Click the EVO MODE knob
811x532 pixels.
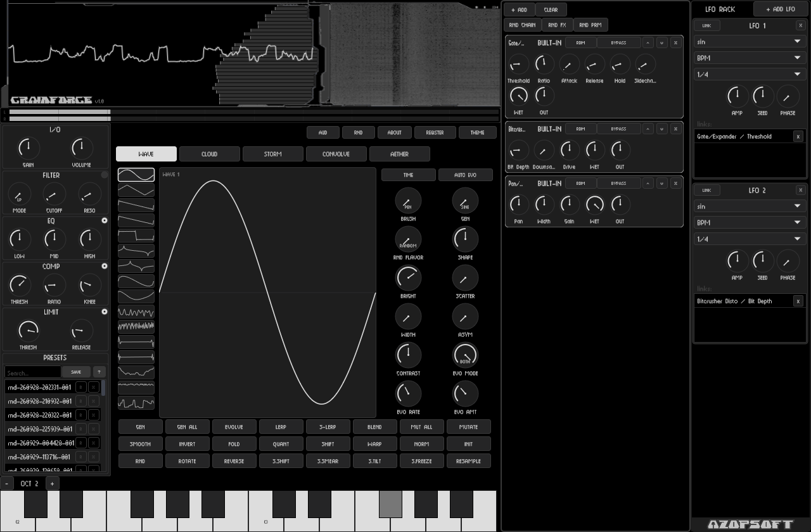click(465, 355)
